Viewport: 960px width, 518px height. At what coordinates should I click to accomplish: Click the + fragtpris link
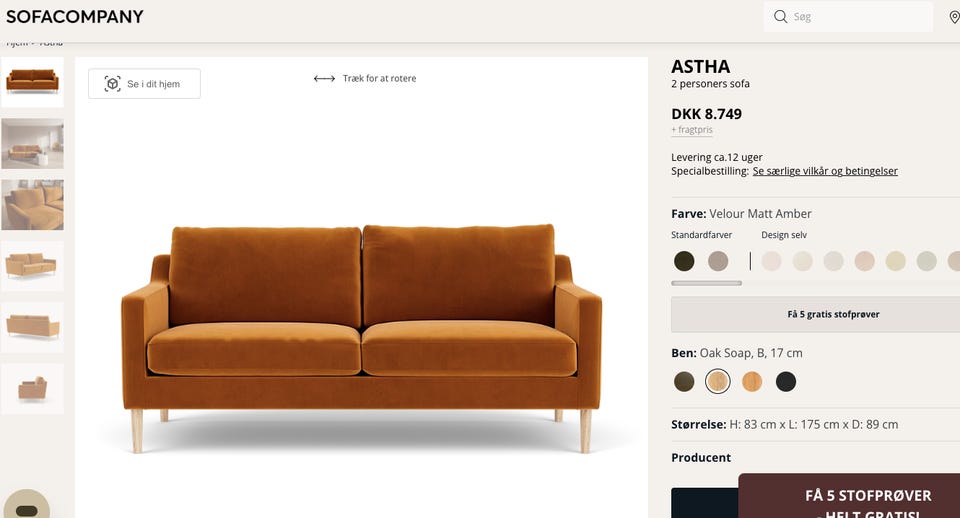pos(692,130)
